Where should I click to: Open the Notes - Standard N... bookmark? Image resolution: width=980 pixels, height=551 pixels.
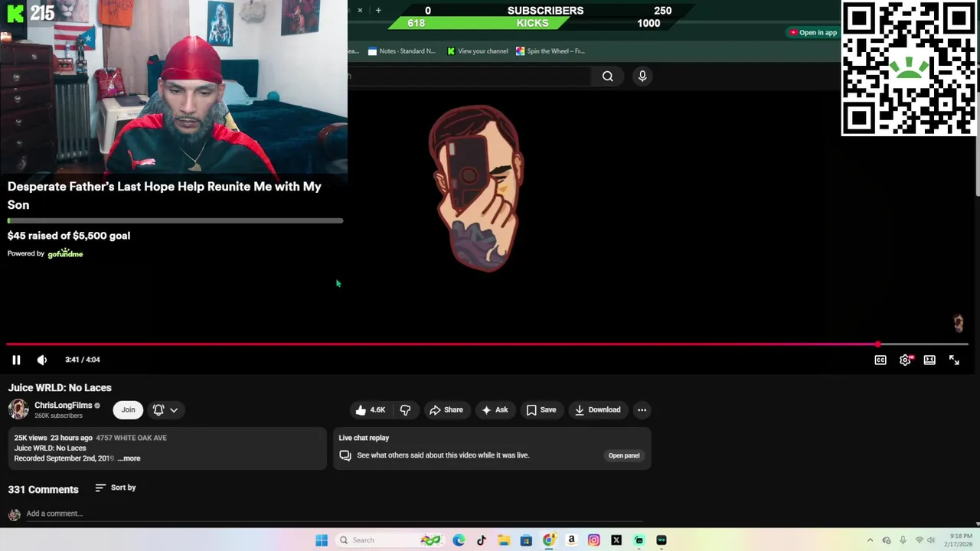pyautogui.click(x=402, y=51)
